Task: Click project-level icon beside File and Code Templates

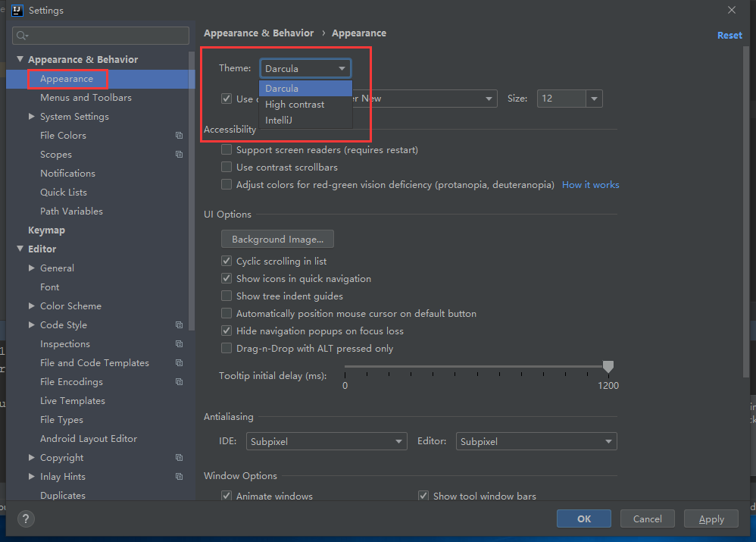Action: (x=180, y=362)
